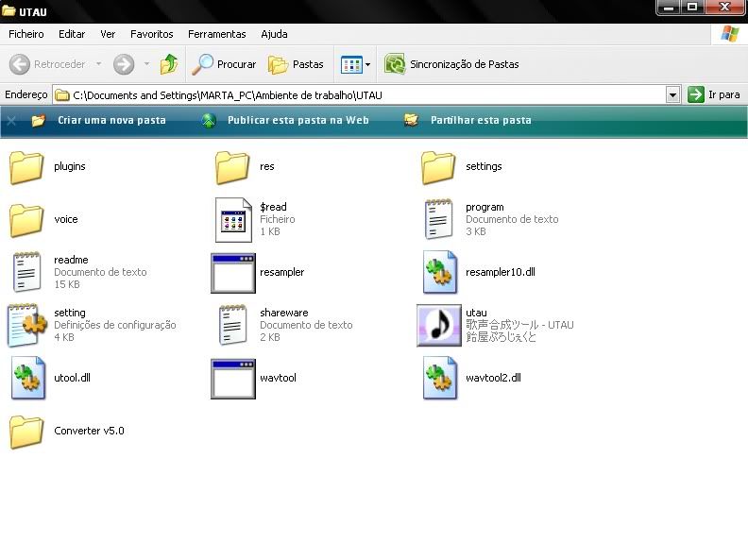Close the task bar with the X

pos(11,121)
